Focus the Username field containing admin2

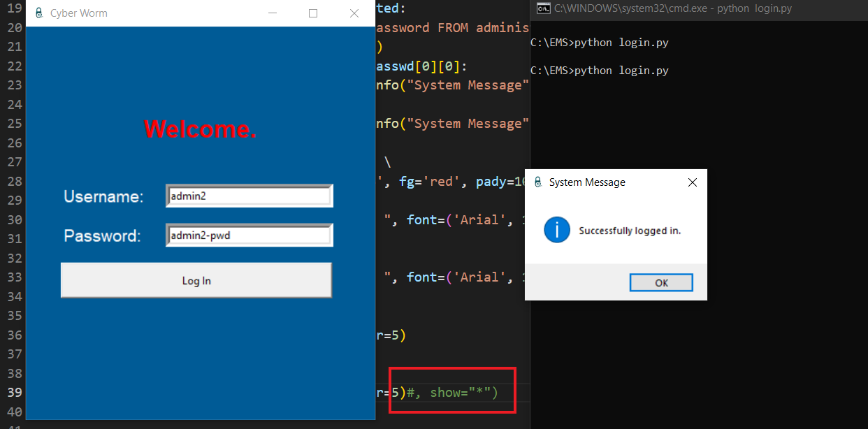tap(249, 196)
